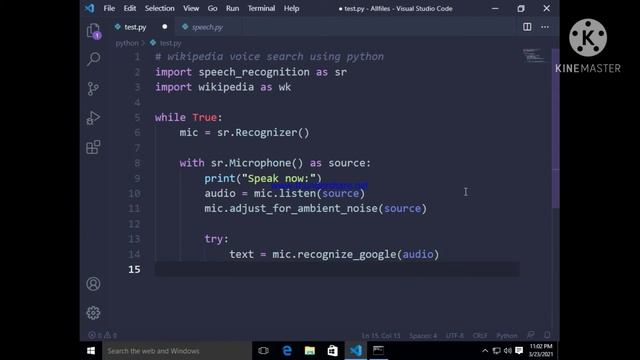Open the Help menu
The width and height of the screenshot is (640, 360).
coord(291,8)
